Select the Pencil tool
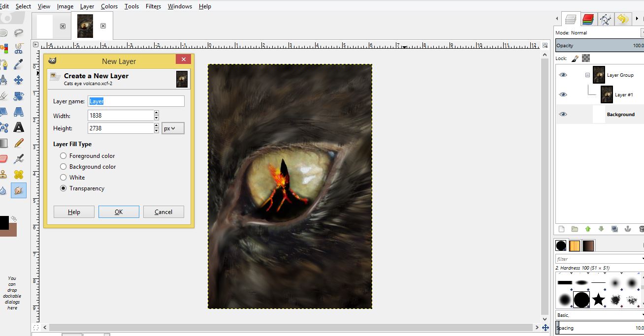Image resolution: width=644 pixels, height=336 pixels. coord(18,143)
